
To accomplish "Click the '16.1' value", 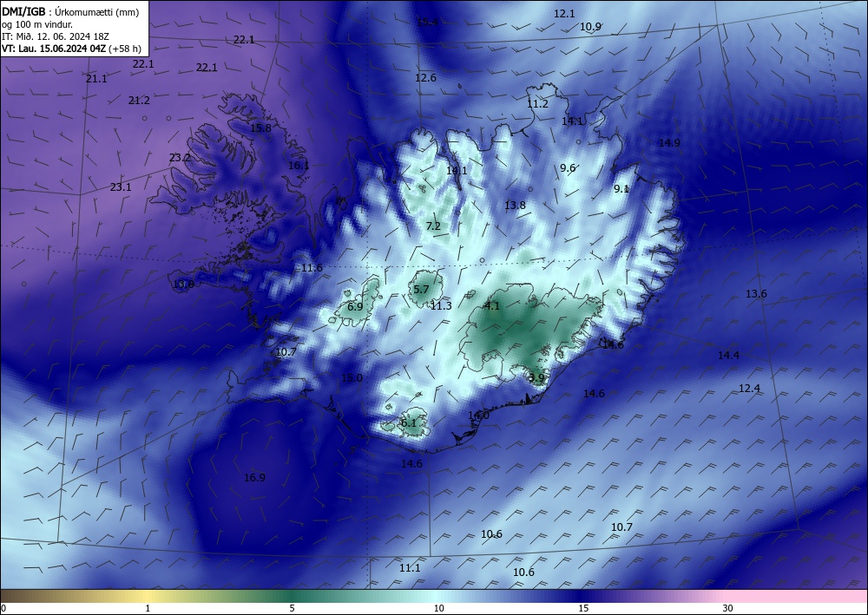I will (299, 166).
